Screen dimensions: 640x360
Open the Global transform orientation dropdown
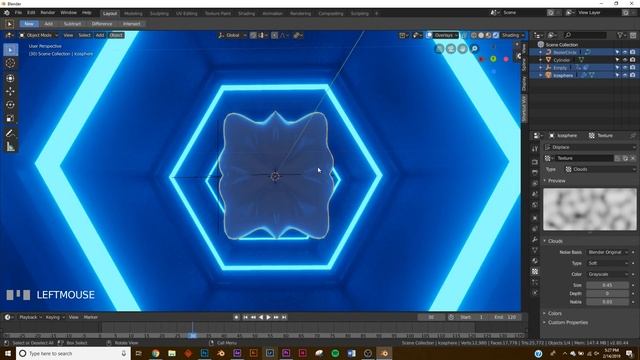(x=232, y=36)
